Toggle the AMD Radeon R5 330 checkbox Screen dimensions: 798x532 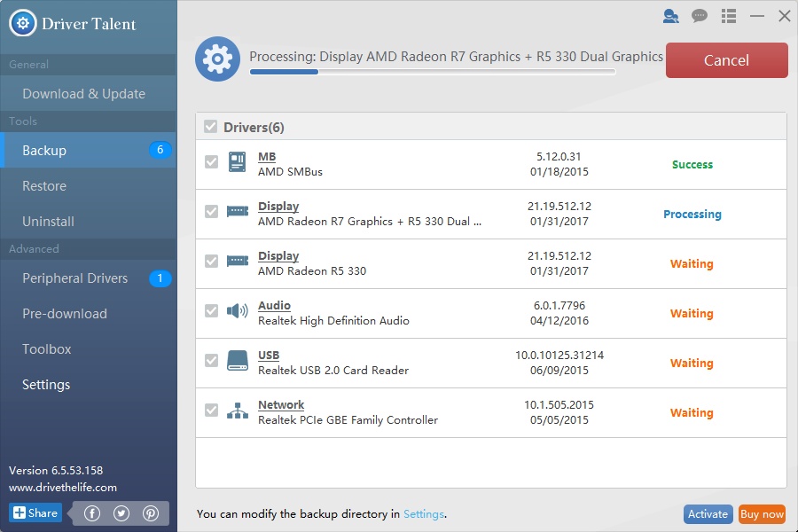pos(211,262)
